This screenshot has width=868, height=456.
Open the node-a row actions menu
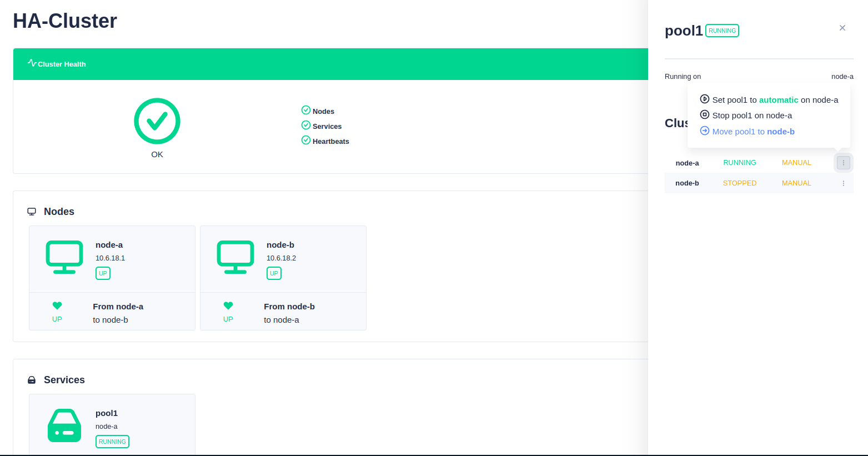(x=843, y=163)
